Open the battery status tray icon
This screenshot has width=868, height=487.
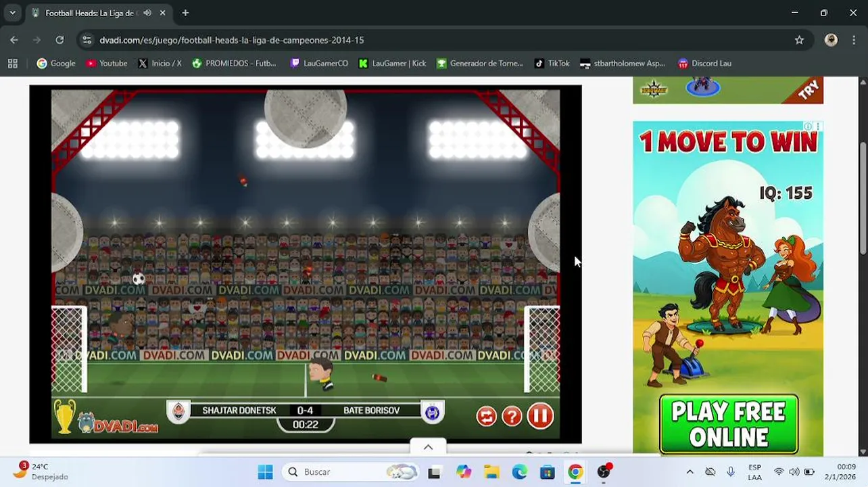[x=809, y=471]
